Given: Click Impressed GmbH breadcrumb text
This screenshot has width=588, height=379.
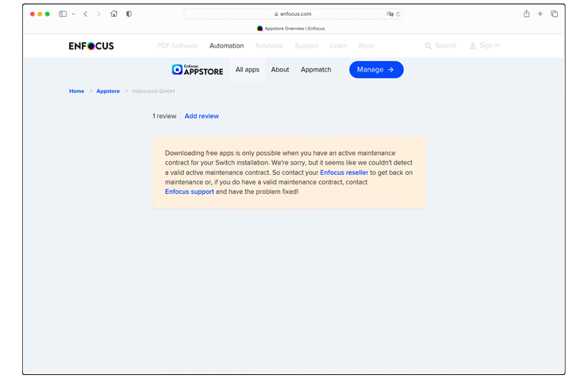Looking at the screenshot, I should click(153, 91).
